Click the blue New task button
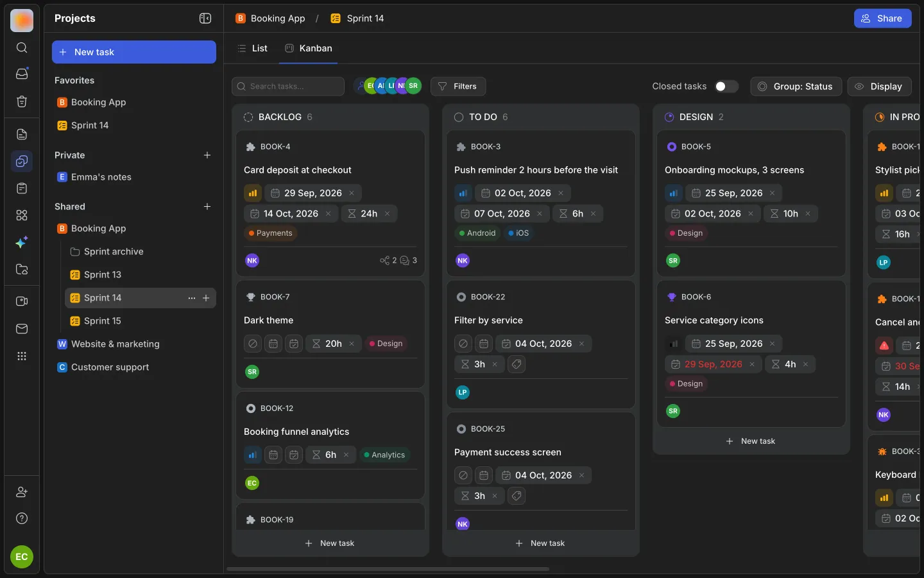 pyautogui.click(x=134, y=52)
